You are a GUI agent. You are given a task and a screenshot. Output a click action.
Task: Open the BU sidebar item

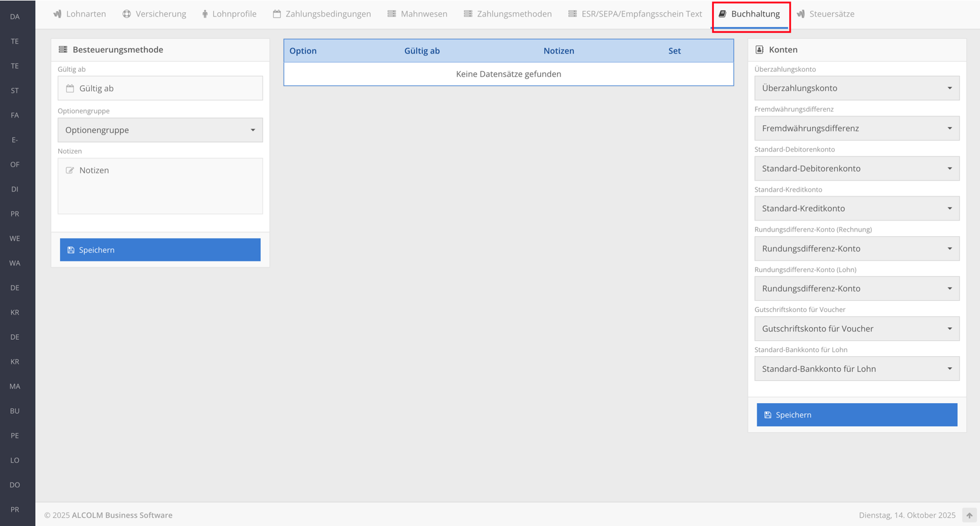click(15, 411)
